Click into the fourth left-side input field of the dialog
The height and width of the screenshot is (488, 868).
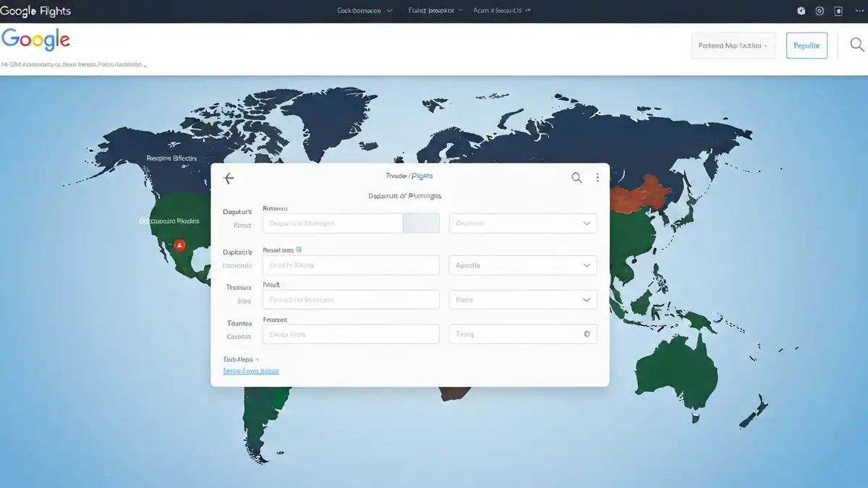[x=351, y=334]
